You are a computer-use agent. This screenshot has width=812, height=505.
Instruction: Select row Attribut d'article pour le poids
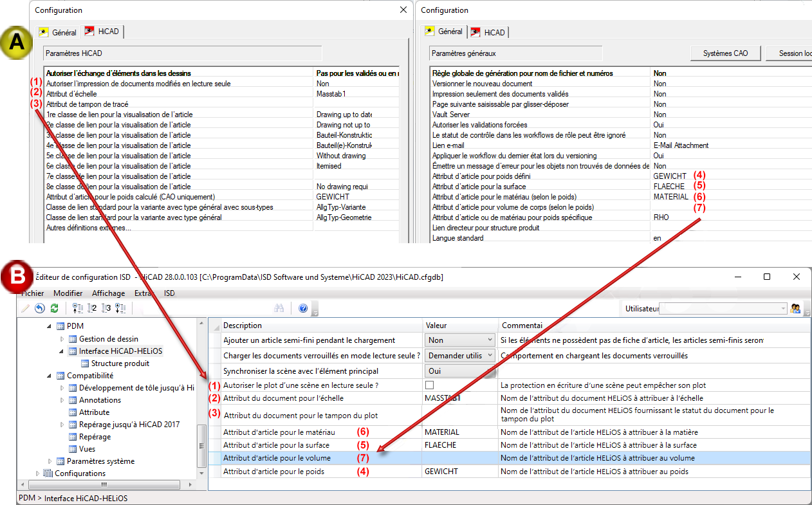[x=510, y=472]
